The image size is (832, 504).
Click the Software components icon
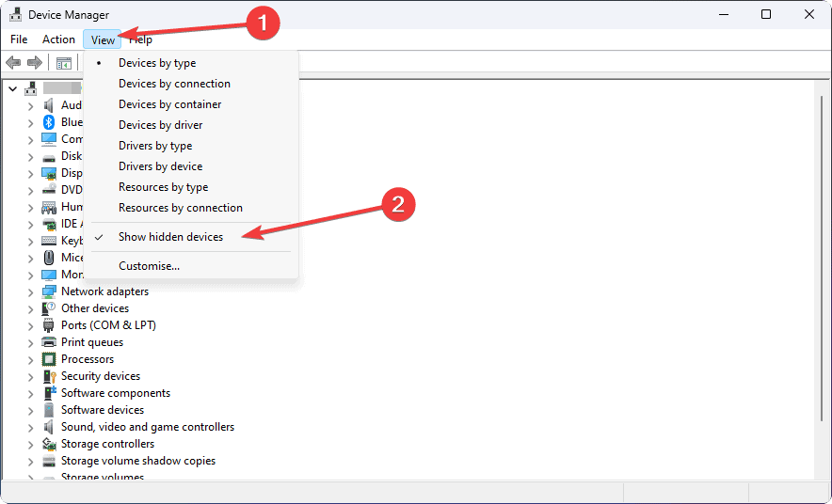point(49,393)
